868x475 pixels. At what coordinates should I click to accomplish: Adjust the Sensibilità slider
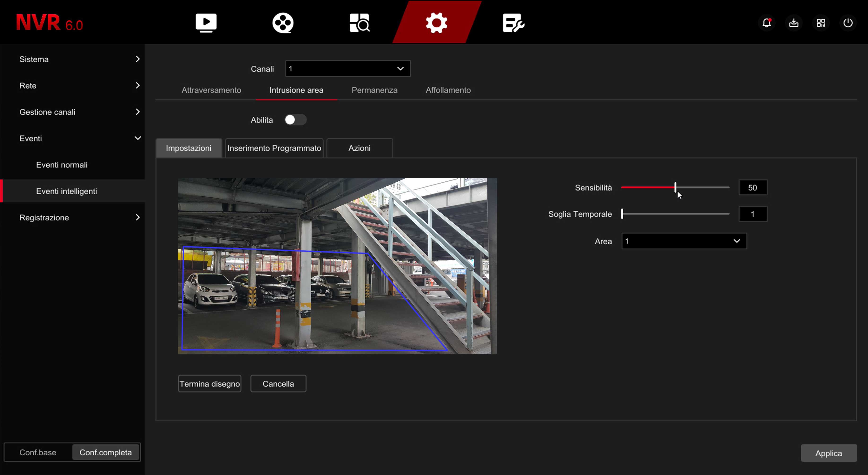point(675,188)
